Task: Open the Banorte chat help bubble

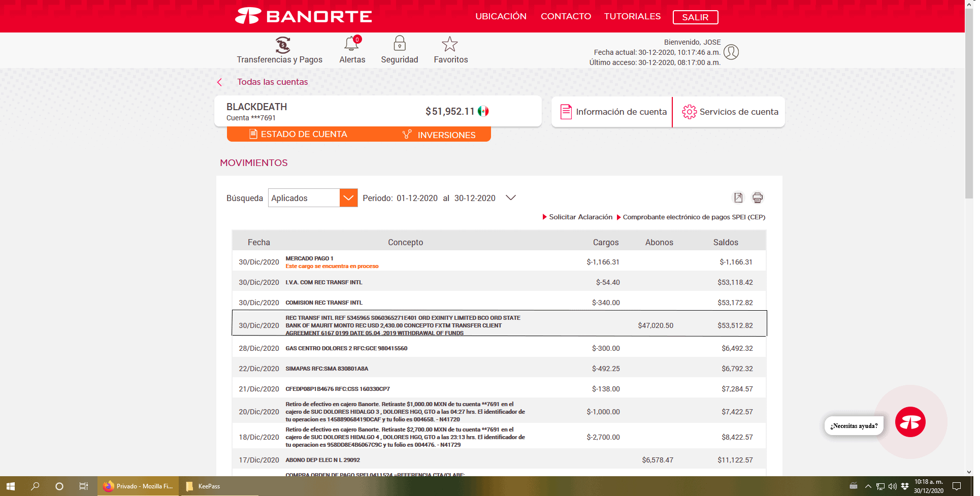Action: pyautogui.click(x=910, y=422)
